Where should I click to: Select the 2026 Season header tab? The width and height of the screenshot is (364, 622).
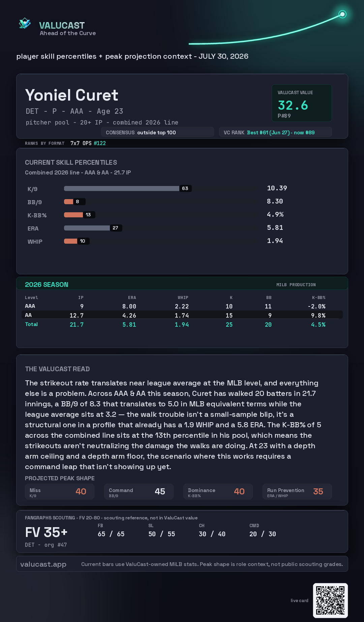tap(47, 285)
